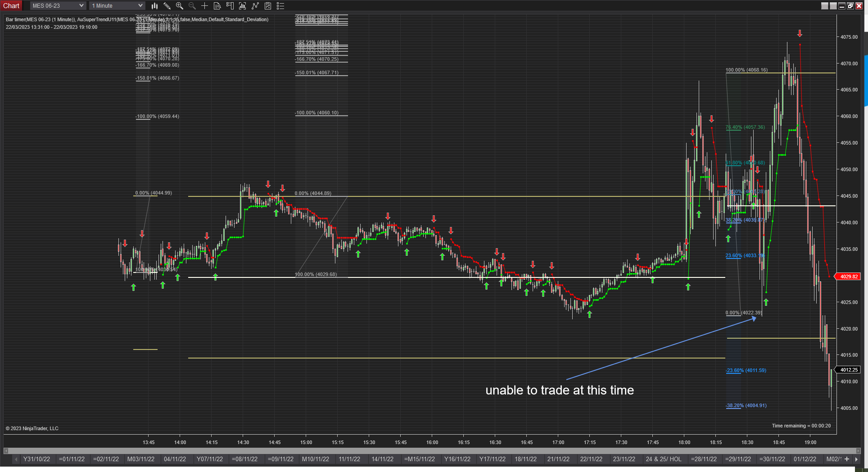Click the -150.01% (4067.71) extension label
Screen dimensions: 868x472
point(317,73)
